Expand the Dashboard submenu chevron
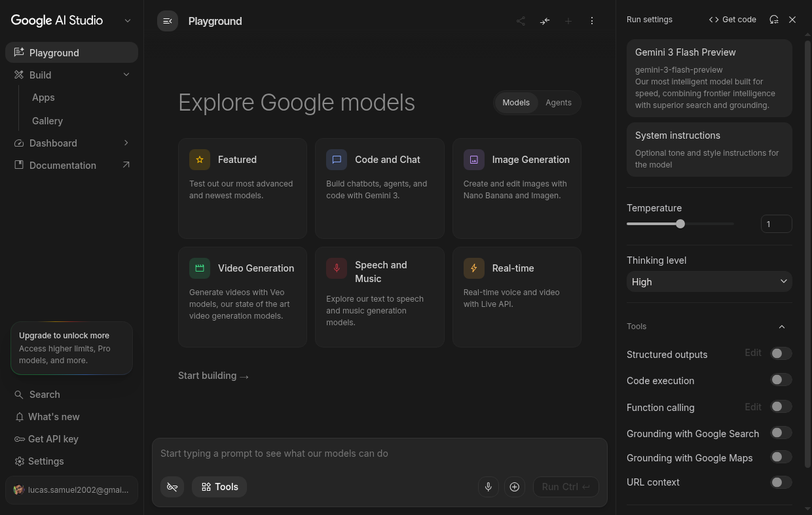Image resolution: width=812 pixels, height=515 pixels. (x=126, y=143)
